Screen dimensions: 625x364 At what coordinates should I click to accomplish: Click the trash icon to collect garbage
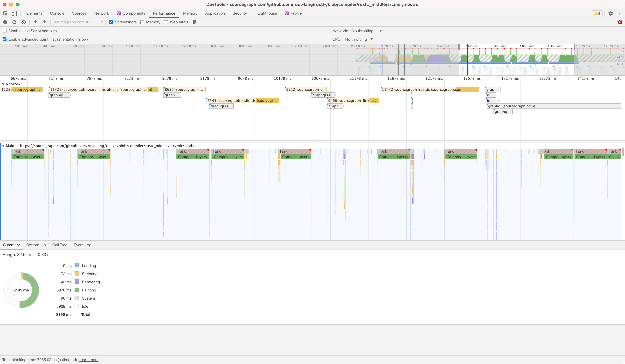point(194,22)
